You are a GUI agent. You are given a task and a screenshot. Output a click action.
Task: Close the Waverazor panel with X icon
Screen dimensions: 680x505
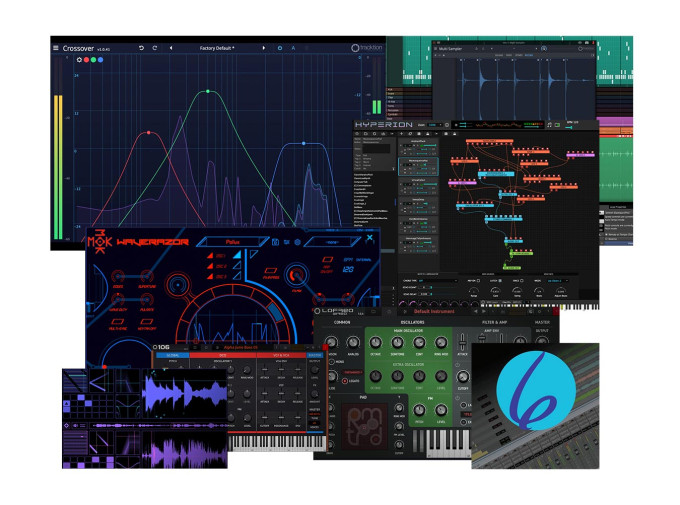[x=370, y=238]
